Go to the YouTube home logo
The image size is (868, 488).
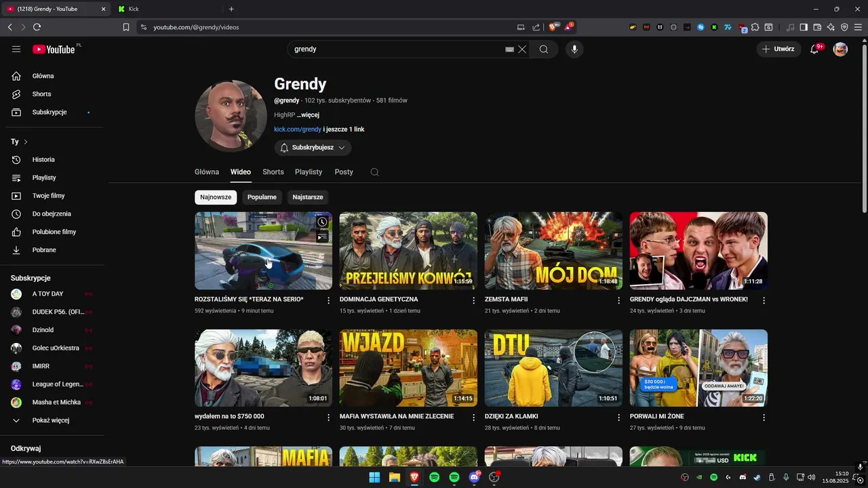[54, 49]
